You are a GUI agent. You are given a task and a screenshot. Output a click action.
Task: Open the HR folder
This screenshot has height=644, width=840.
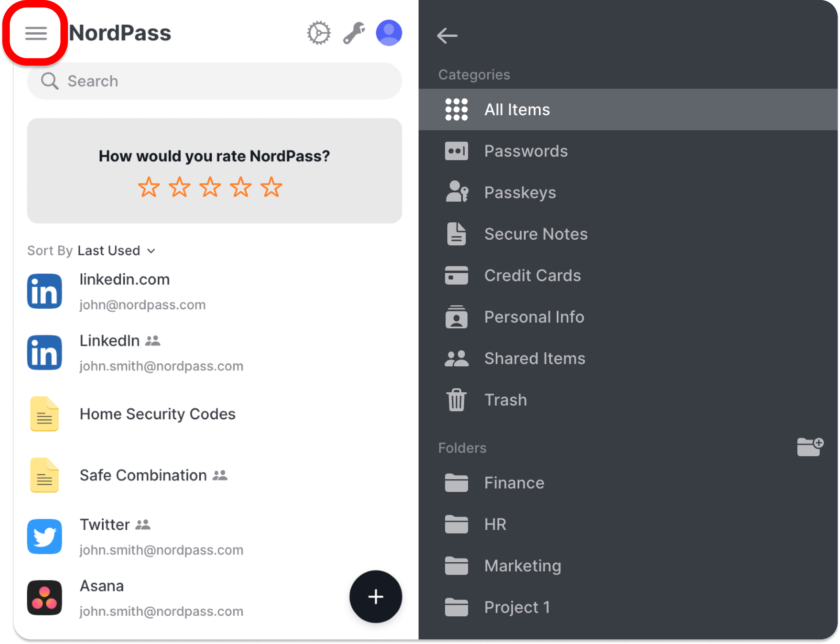click(628, 524)
